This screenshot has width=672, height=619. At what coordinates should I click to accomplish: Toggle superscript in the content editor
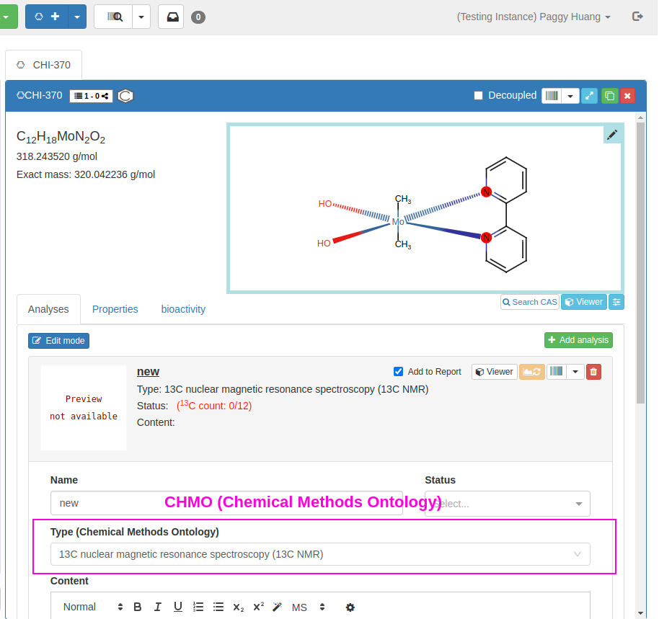tap(258, 607)
